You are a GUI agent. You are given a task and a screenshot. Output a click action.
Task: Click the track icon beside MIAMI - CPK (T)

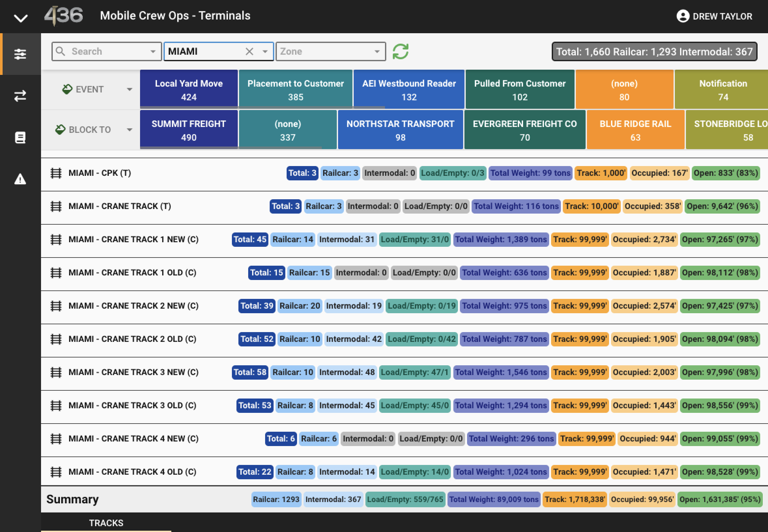point(56,173)
